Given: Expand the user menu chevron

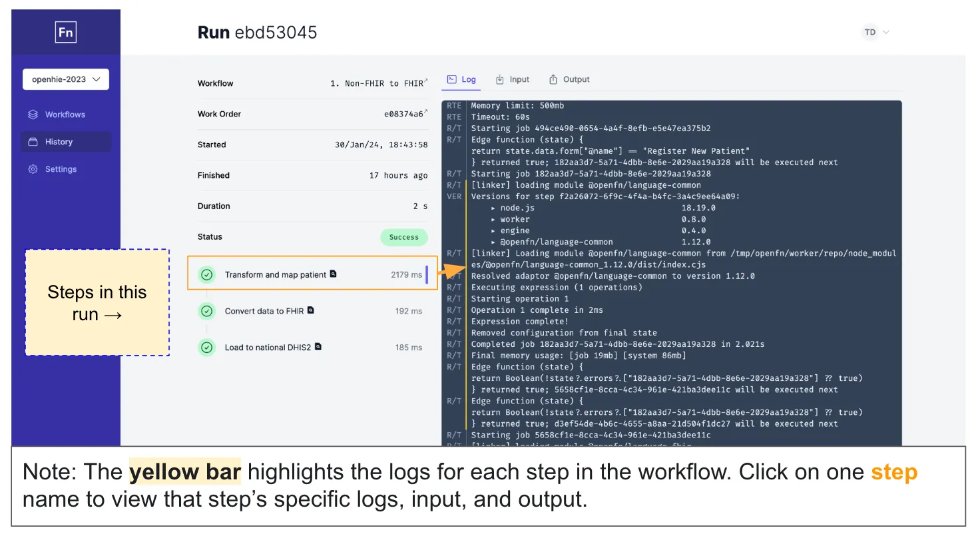Looking at the screenshot, I should click(886, 32).
